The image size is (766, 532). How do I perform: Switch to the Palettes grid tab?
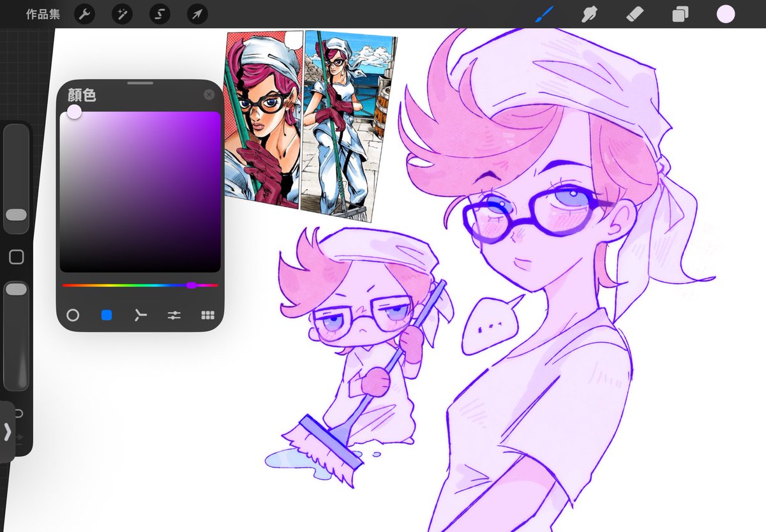207,315
